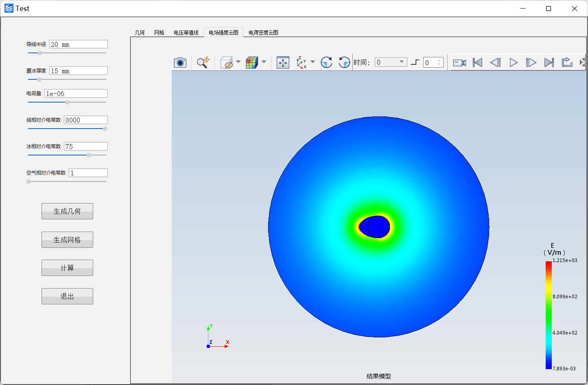Screen dimensions: 588x385
Task: Edit the 导线半径 input field
Action: click(x=79, y=44)
